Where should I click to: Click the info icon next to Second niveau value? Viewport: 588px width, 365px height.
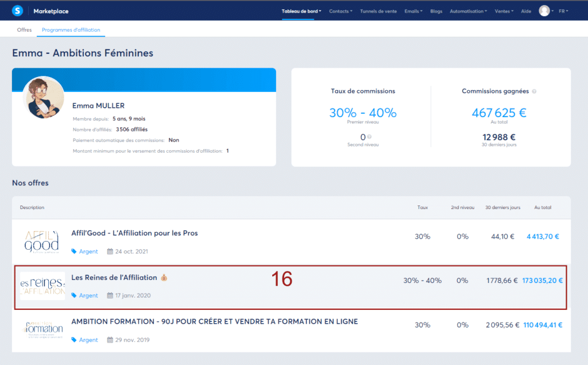pyautogui.click(x=369, y=137)
